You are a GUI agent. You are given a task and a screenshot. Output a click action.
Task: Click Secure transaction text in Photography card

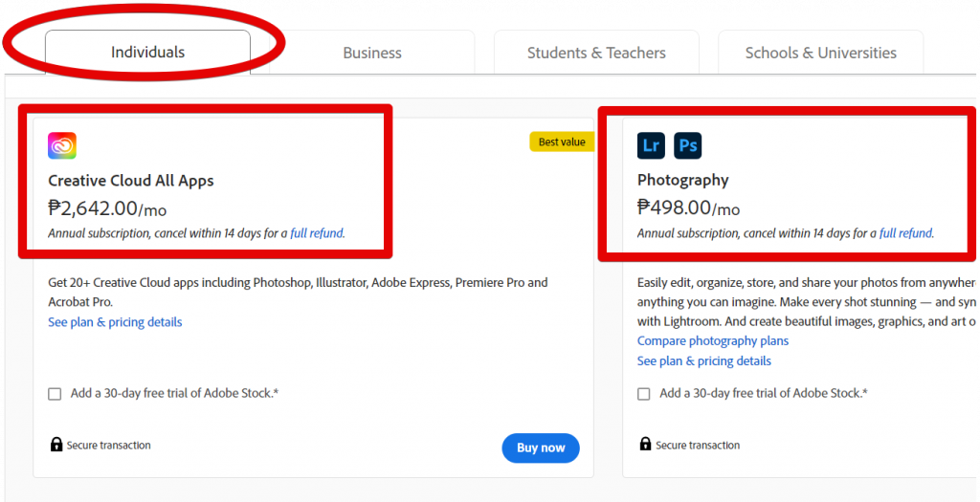pos(698,446)
